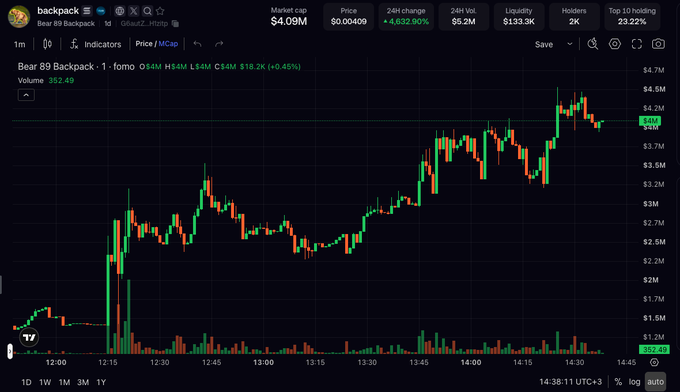Select the 1M time range
The image size is (680, 392).
pos(64,382)
